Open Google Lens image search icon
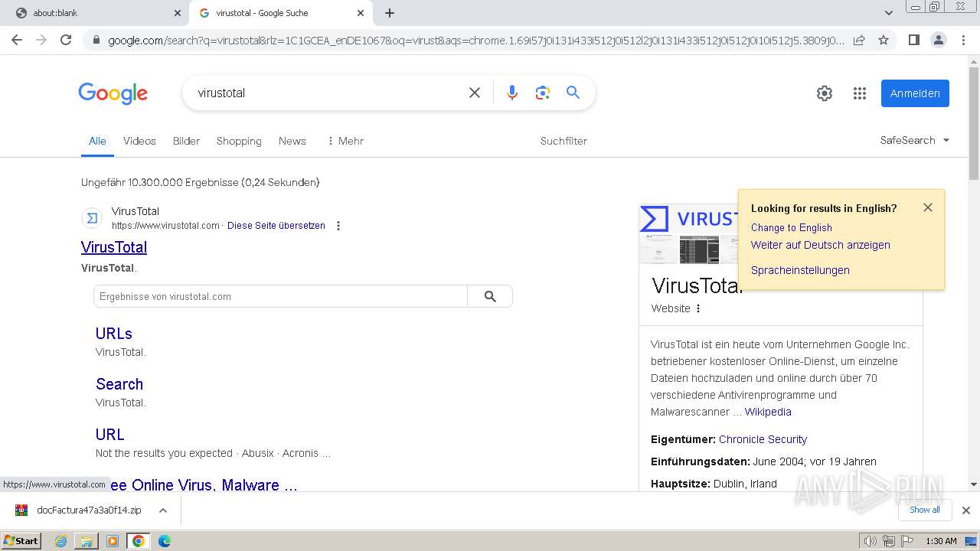 pyautogui.click(x=543, y=93)
